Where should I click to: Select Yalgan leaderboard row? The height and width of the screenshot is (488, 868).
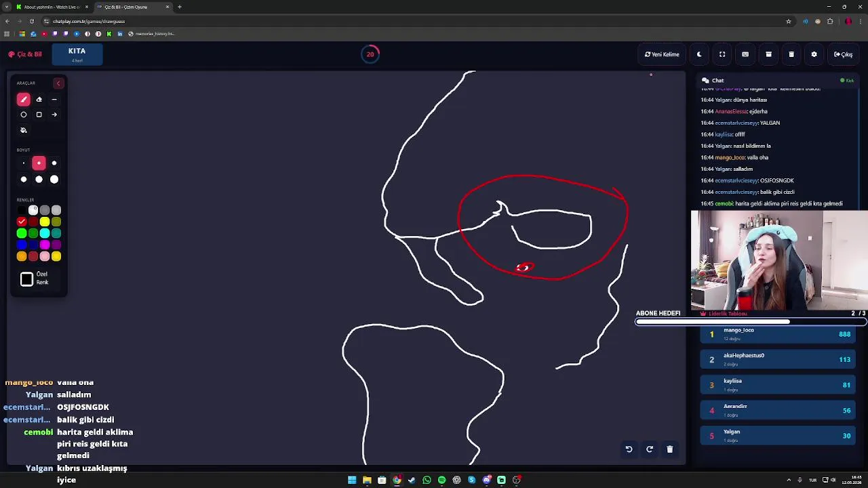tap(778, 436)
